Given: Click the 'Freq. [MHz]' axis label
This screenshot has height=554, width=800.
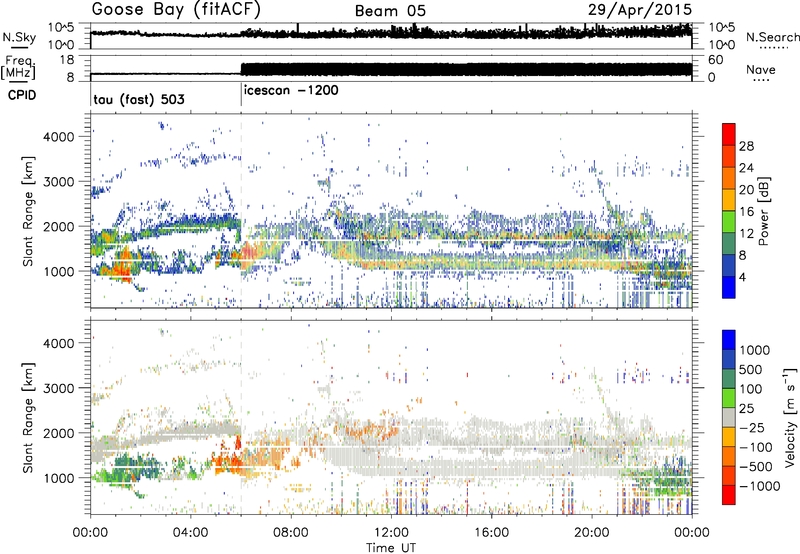Looking at the screenshot, I should point(18,67).
